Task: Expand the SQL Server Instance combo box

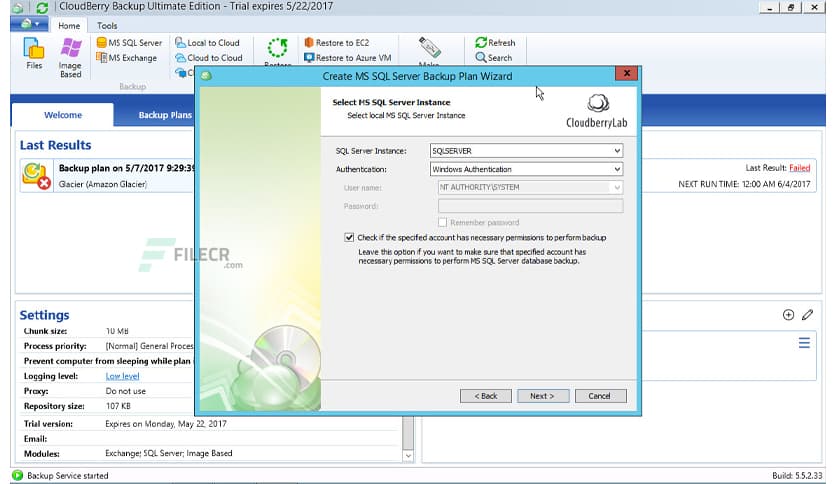Action: (526, 151)
